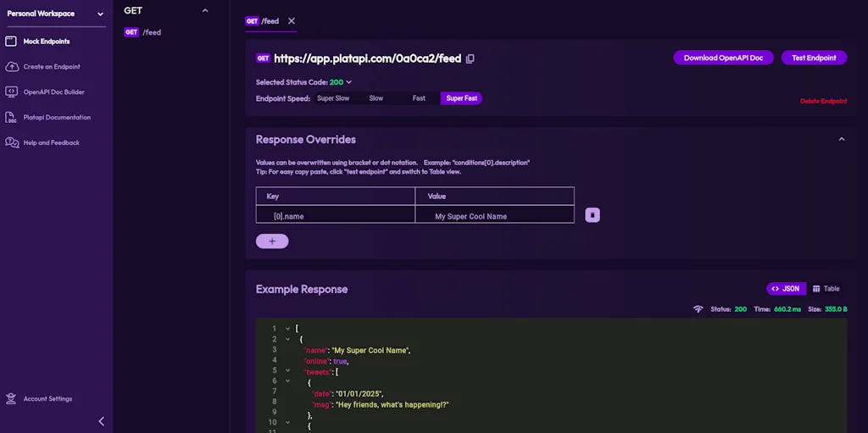Click Download OpenAPI Doc button
Screen dimensions: 868x433
723,58
